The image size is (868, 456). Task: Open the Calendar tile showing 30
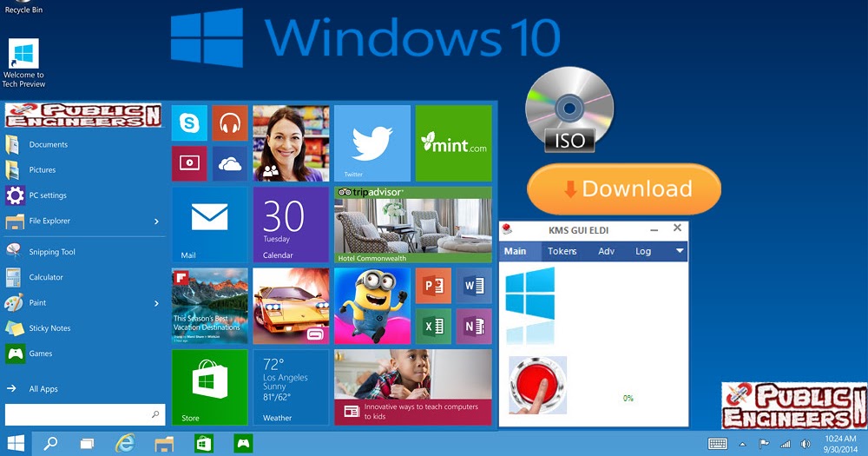(291, 224)
